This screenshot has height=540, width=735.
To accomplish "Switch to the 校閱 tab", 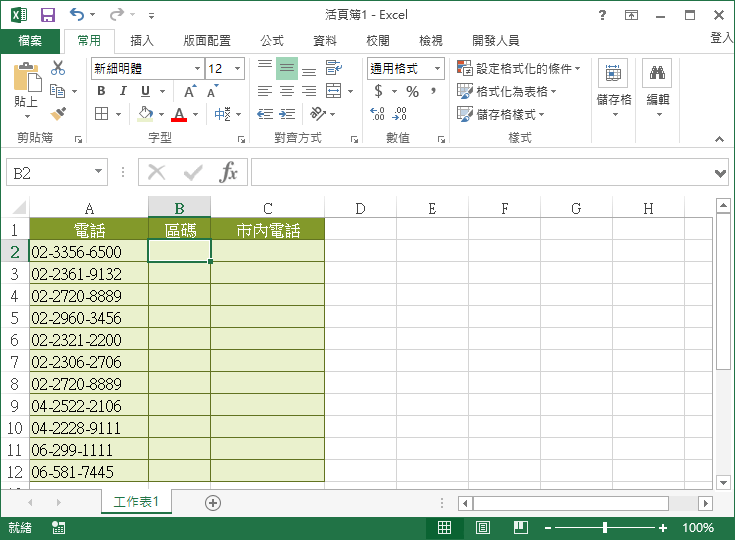I will tap(378, 41).
